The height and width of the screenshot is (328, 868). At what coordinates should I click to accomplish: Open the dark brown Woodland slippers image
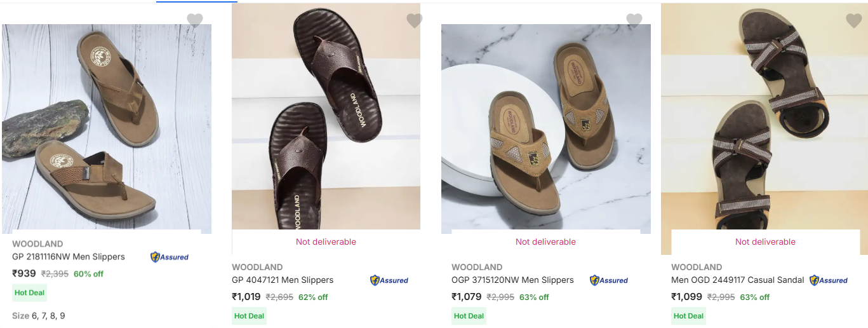coord(326,116)
